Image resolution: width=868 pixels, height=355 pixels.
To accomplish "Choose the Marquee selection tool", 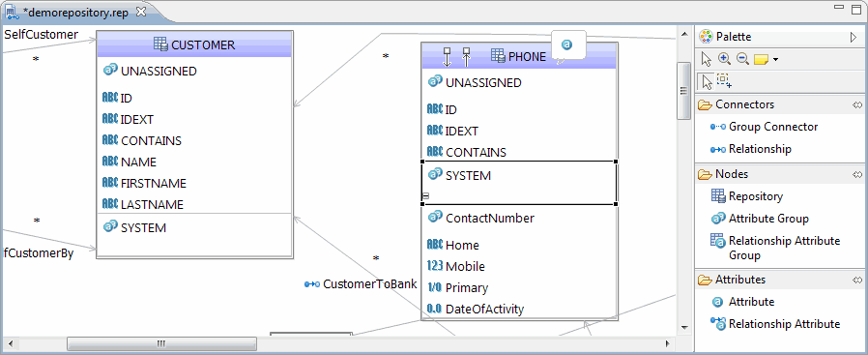I will tap(724, 81).
